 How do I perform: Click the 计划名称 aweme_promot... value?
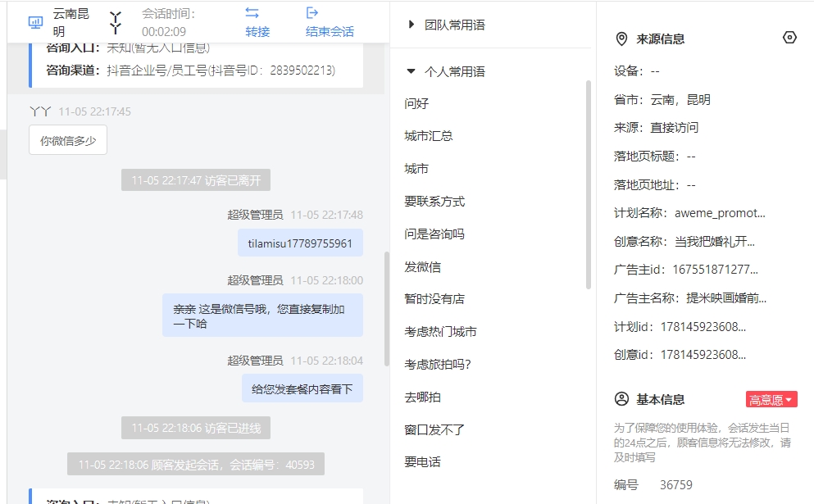(720, 213)
